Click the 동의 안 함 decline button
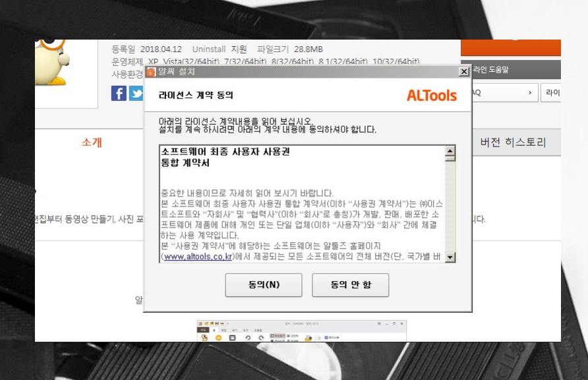Viewport: 588px width, 380px height. click(x=350, y=285)
